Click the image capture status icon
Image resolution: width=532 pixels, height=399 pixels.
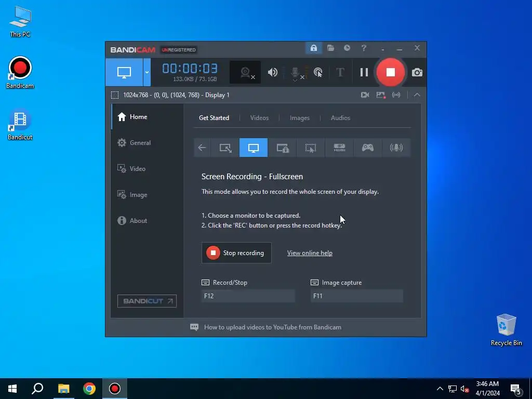[381, 95]
